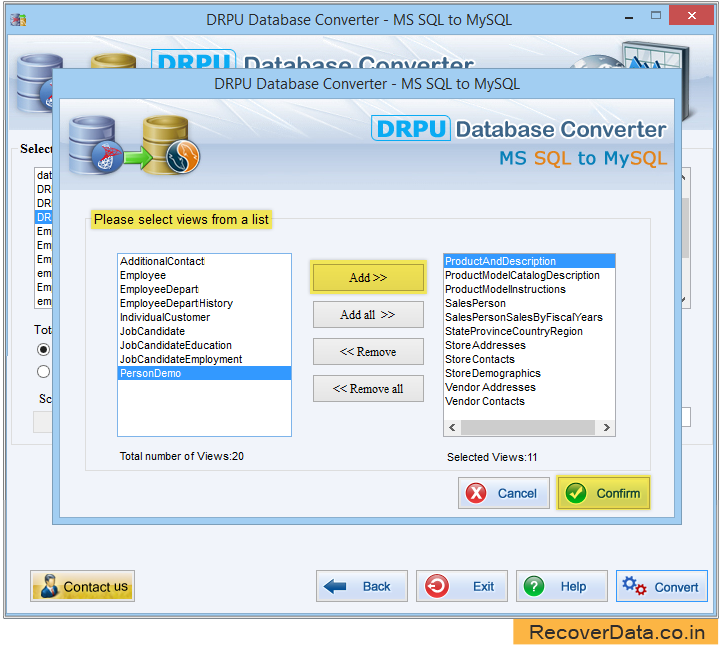
Task: Click the << Remove all button
Action: (x=368, y=389)
